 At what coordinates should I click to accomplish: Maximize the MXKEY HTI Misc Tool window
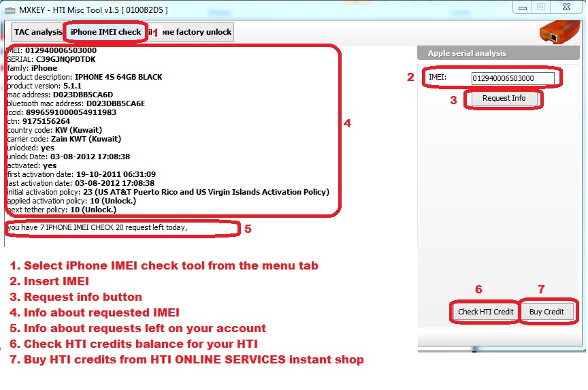(541, 7)
